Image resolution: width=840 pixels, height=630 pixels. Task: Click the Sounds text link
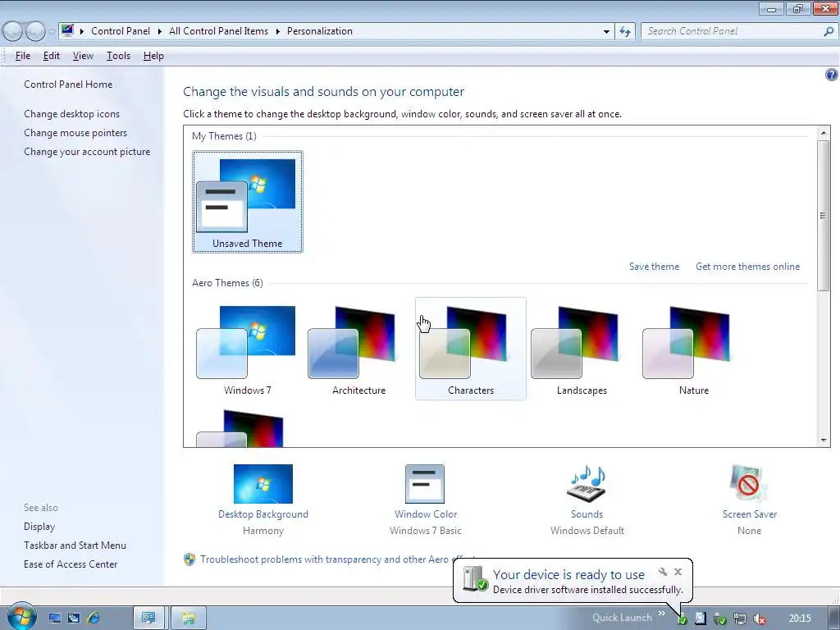tap(587, 514)
